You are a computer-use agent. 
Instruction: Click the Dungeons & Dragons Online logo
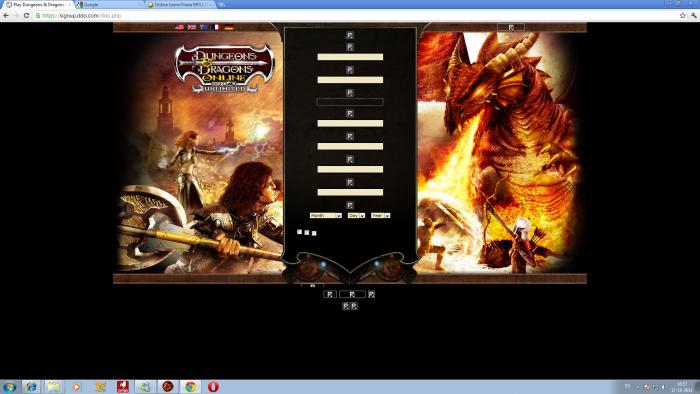pyautogui.click(x=224, y=69)
